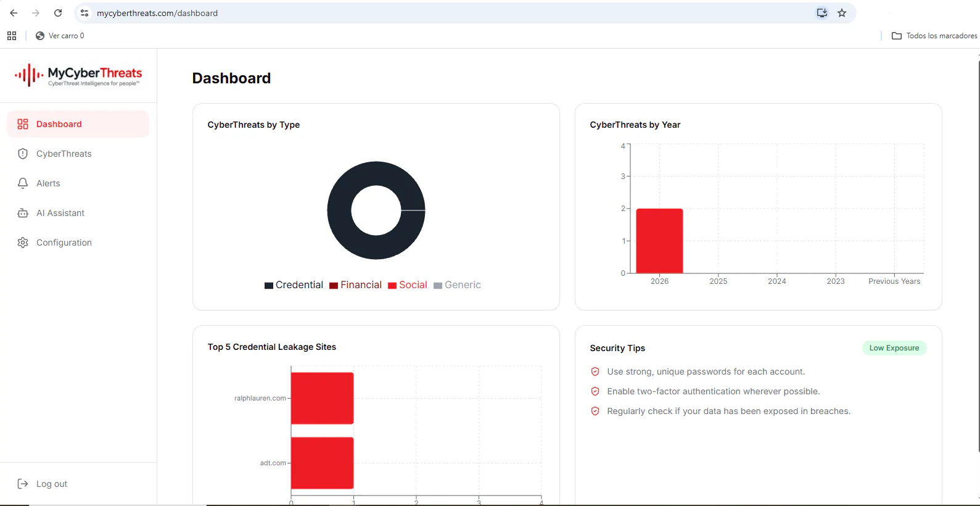Click the 'Previous Years' axis label
980x506 pixels.
pos(894,281)
